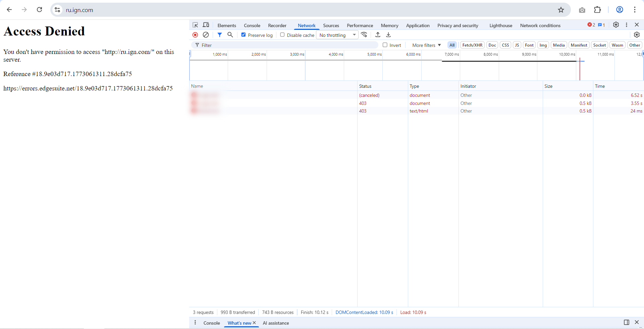Filter requests by Fetch/XHR type
This screenshot has width=644, height=329.
click(472, 45)
